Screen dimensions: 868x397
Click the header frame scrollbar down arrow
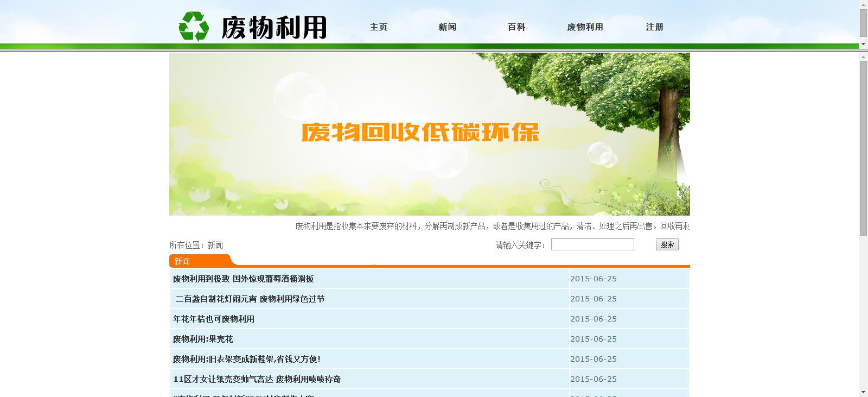pyautogui.click(x=863, y=44)
